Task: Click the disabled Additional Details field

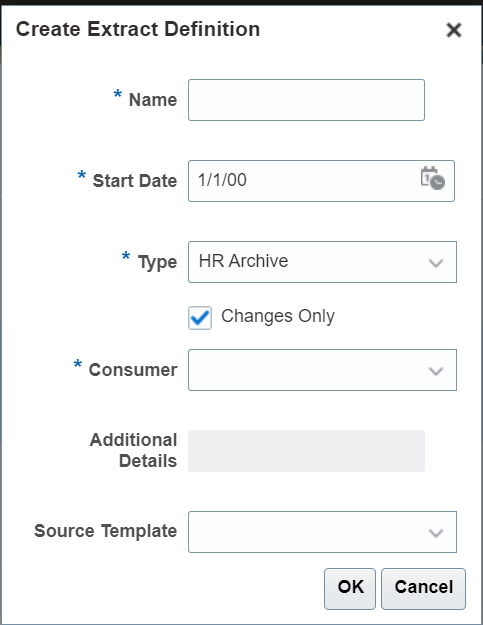Action: coord(306,451)
